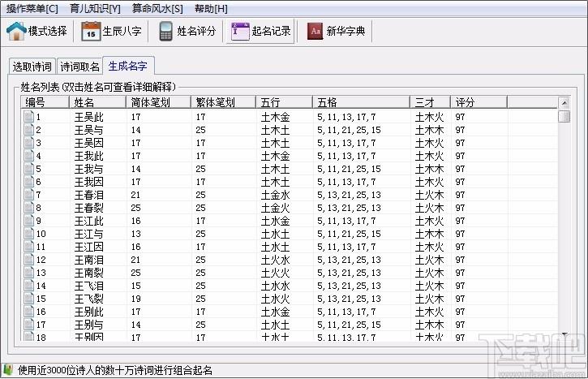Click document icon beside row 1 王吴此
The image size is (588, 379).
29,117
